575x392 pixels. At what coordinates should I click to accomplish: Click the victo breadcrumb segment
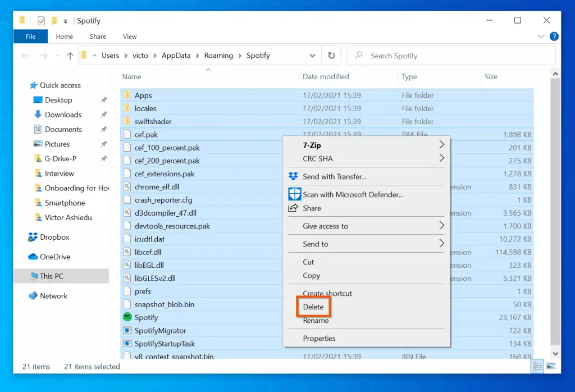(x=140, y=56)
